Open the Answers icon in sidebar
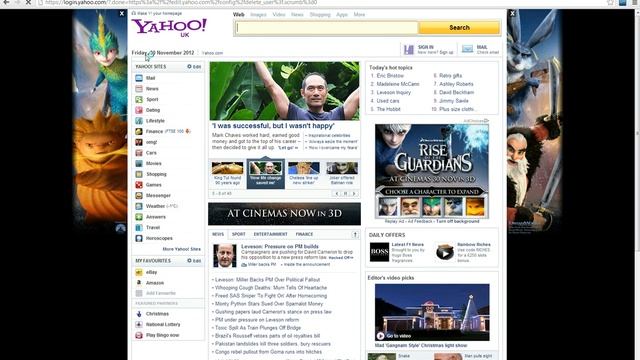The height and width of the screenshot is (360, 640). click(x=139, y=217)
